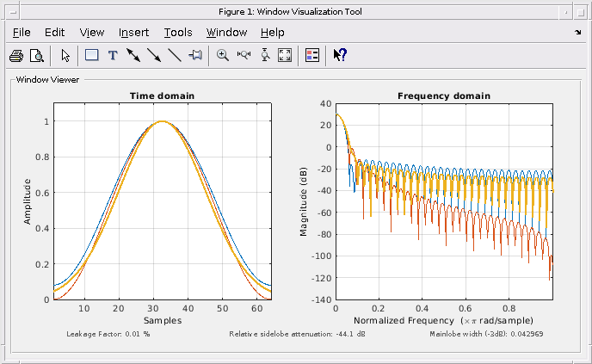This screenshot has height=364, width=592.
Task: Toggle the Legend toolbar icon
Action: [312, 55]
